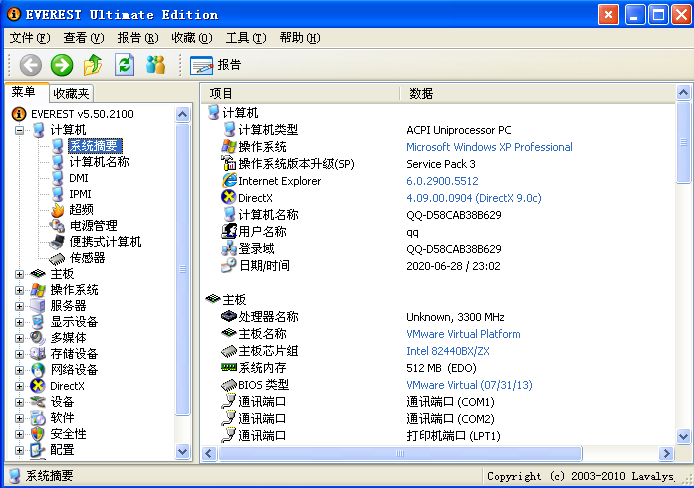Select 系统摘要 in the tree
The image size is (694, 488).
click(x=95, y=146)
